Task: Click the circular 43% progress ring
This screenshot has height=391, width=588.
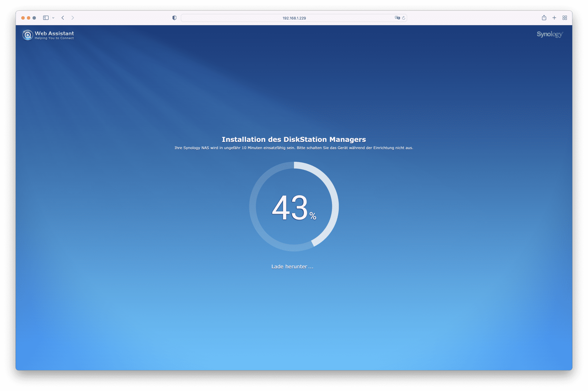Action: [x=294, y=207]
